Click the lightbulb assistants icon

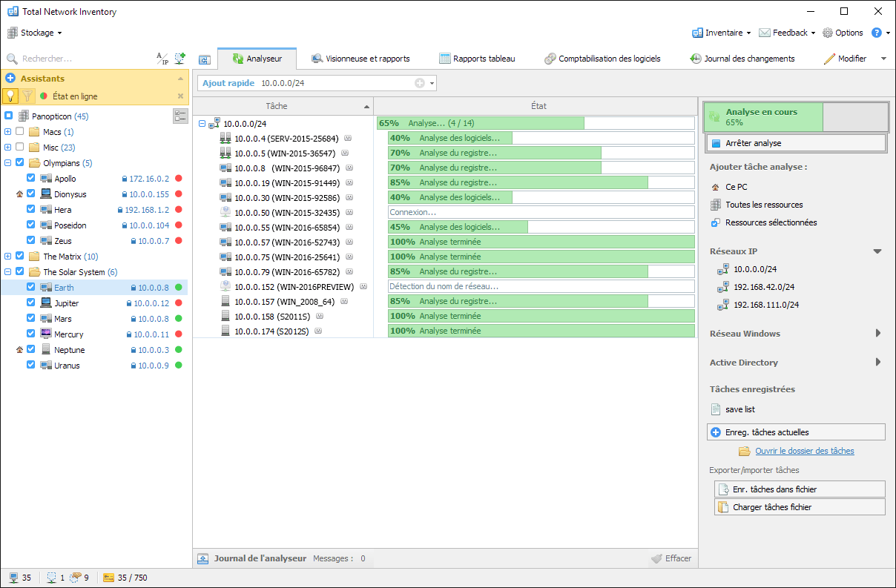[x=10, y=96]
